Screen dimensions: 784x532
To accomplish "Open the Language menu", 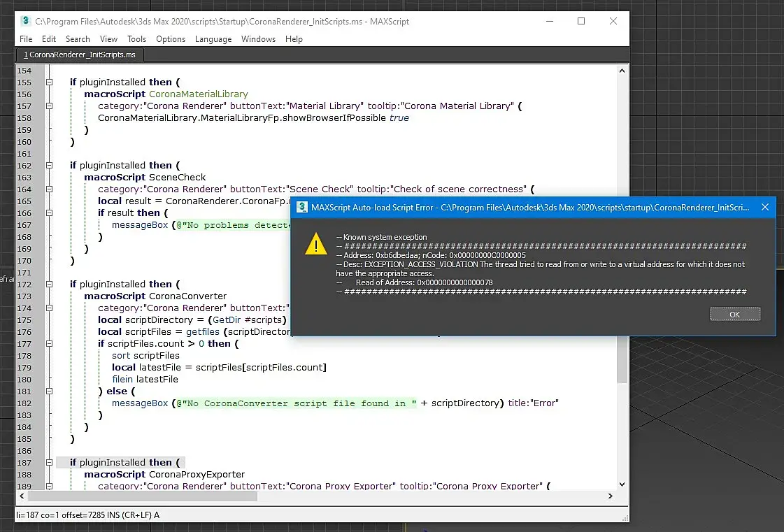I will (213, 39).
